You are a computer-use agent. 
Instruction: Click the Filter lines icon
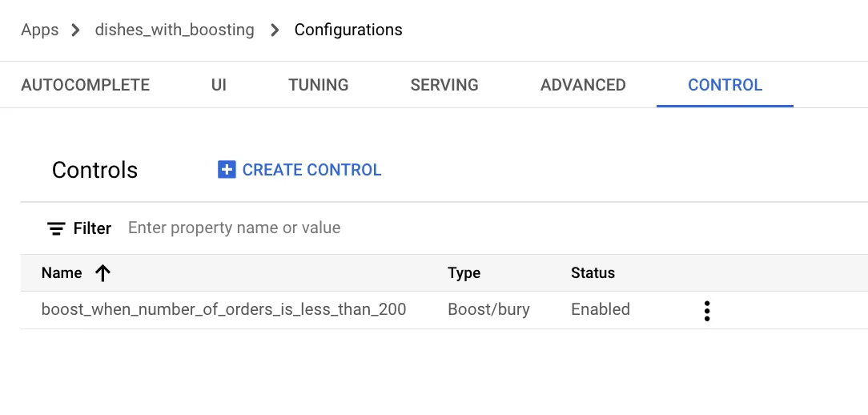coord(56,228)
